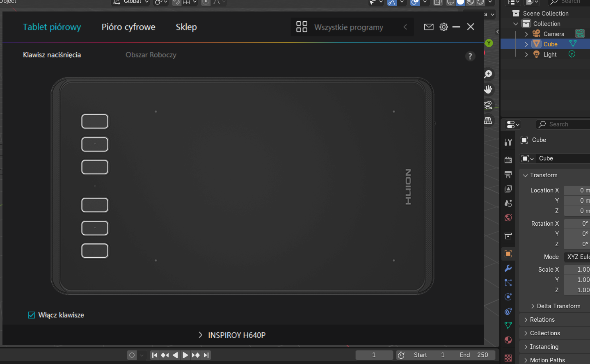Open the rotation Mode dropdown
This screenshot has width=590, height=364.
click(577, 257)
